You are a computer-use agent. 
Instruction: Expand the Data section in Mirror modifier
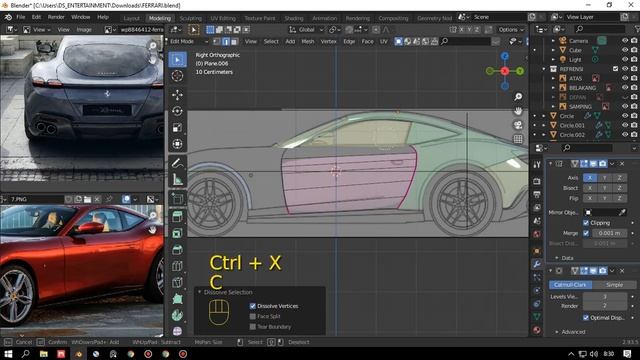557,258
